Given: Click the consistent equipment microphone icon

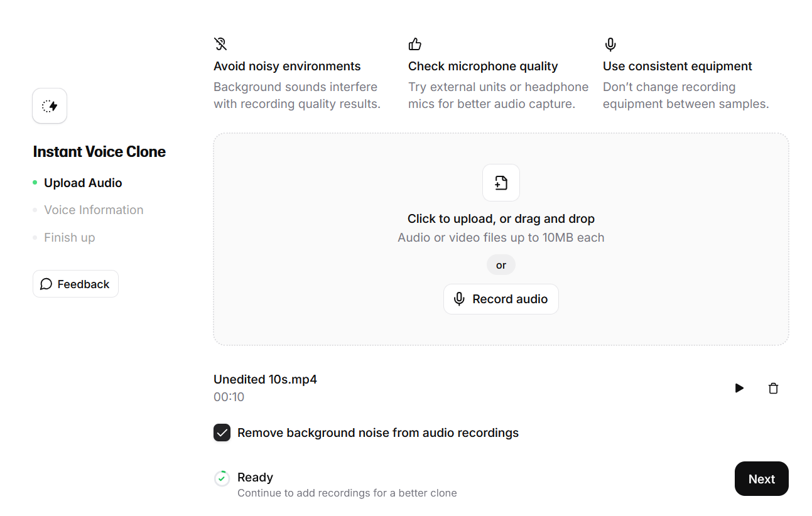Looking at the screenshot, I should coord(610,44).
